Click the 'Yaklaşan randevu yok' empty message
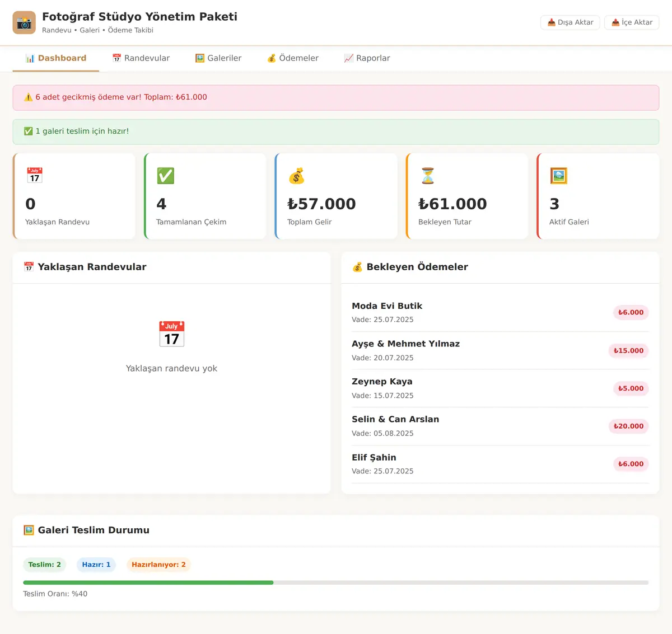Screen dimensions: 672x634 point(171,368)
